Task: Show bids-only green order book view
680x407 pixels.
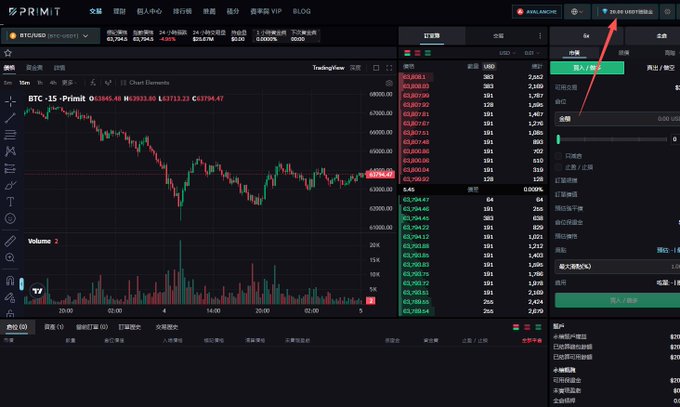Action: click(428, 53)
